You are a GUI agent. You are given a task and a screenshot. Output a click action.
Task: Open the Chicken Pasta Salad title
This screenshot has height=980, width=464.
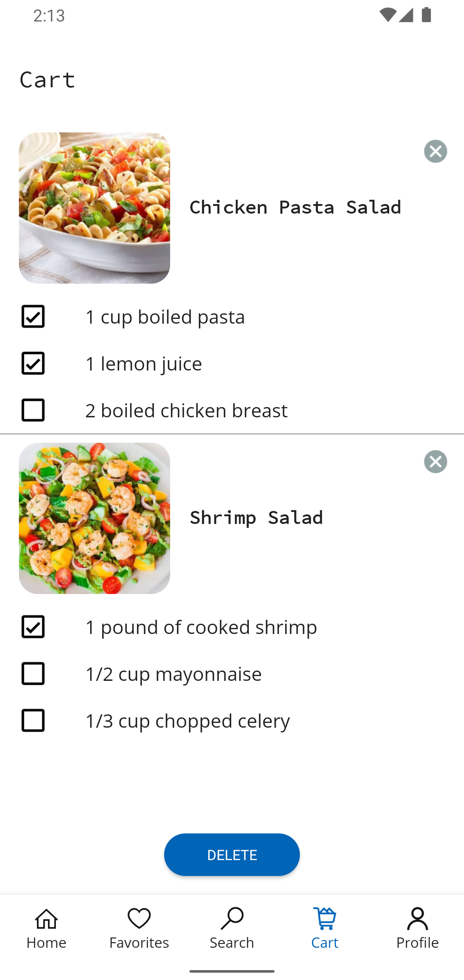point(295,208)
